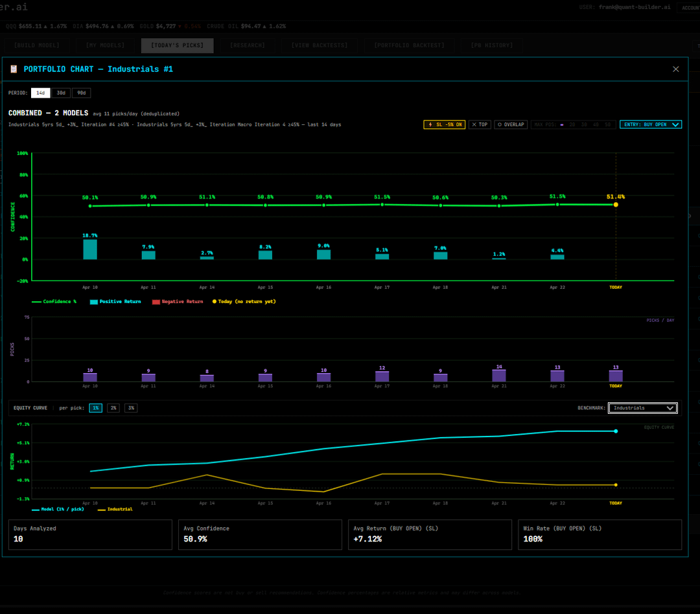This screenshot has height=614, width=700.
Task: Open the Today's Picks tab
Action: [x=177, y=45]
